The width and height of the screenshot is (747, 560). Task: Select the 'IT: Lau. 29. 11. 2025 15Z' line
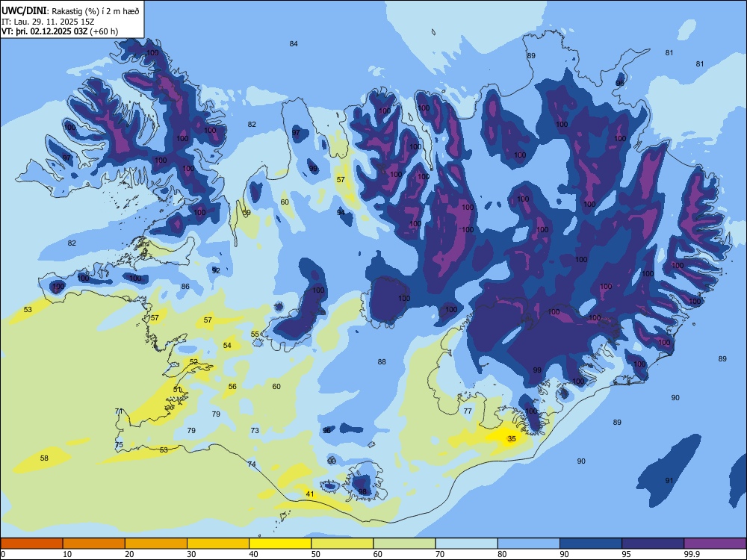pyautogui.click(x=48, y=22)
